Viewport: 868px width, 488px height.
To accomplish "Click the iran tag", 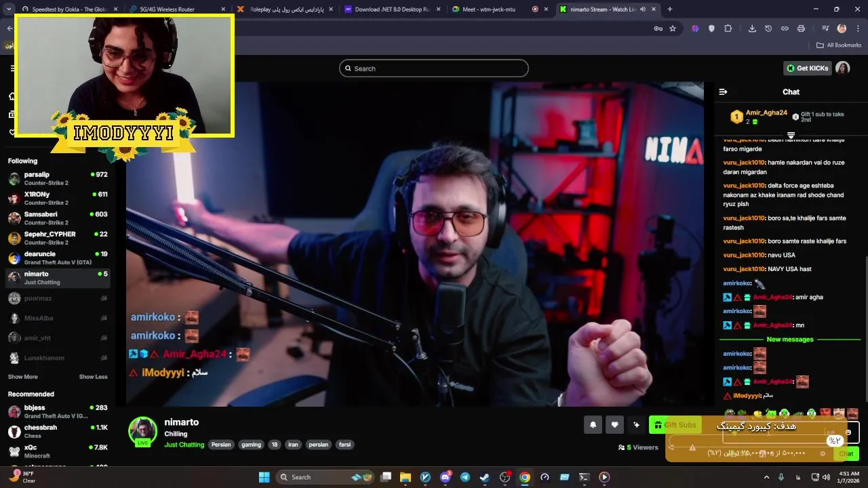I will [293, 445].
